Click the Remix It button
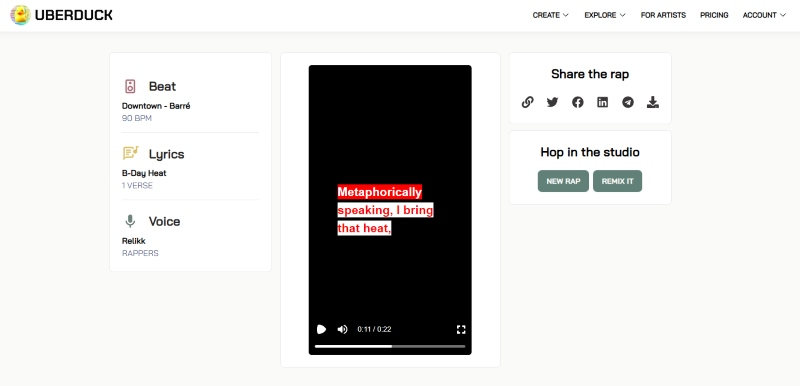Screen dimensions: 800x386 [617, 181]
